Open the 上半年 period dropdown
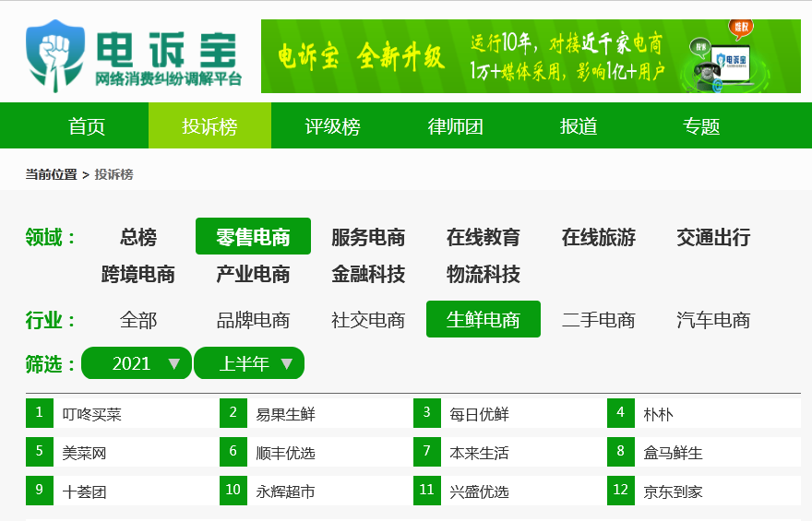The image size is (812, 521). pyautogui.click(x=249, y=363)
